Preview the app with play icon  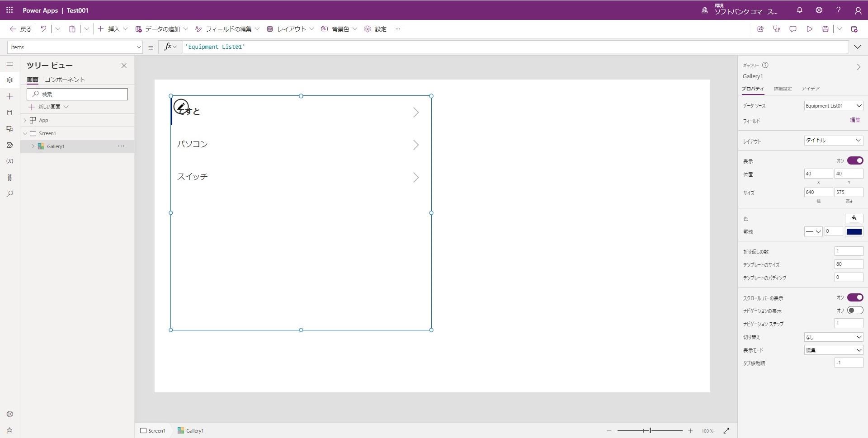[x=809, y=29]
